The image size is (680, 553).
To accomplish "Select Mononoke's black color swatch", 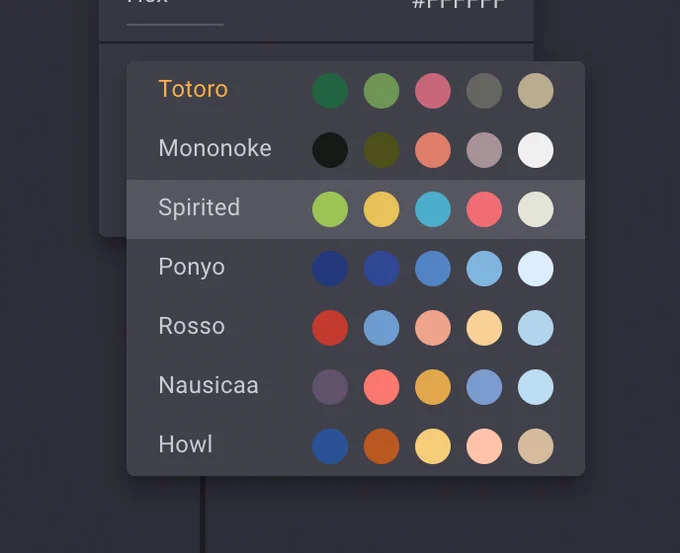I will pos(330,150).
